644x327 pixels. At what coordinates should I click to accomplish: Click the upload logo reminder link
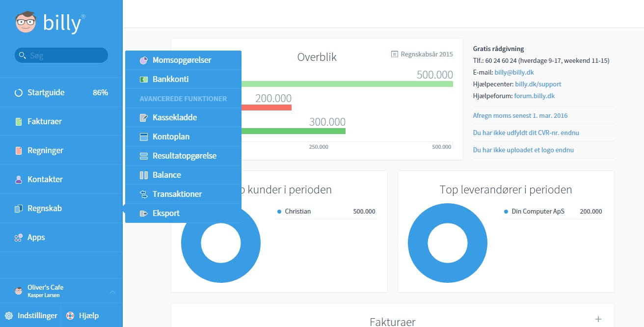(x=523, y=150)
